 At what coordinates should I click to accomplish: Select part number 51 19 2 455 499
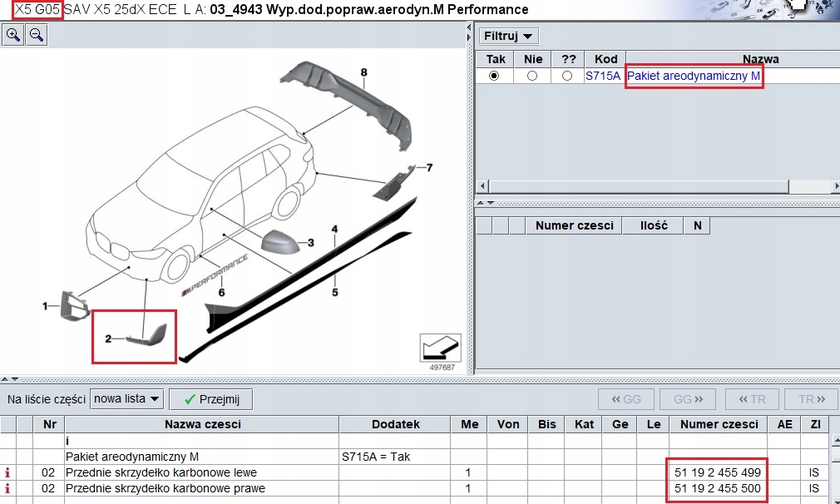pyautogui.click(x=717, y=473)
